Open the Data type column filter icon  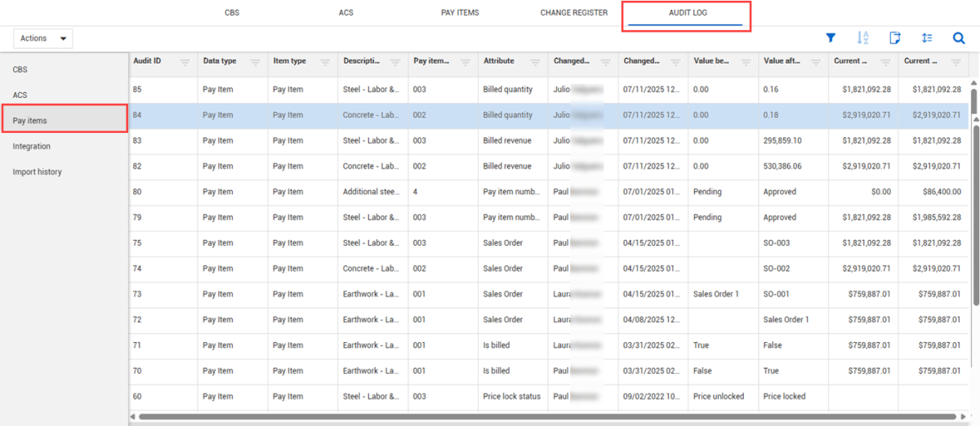coord(255,62)
